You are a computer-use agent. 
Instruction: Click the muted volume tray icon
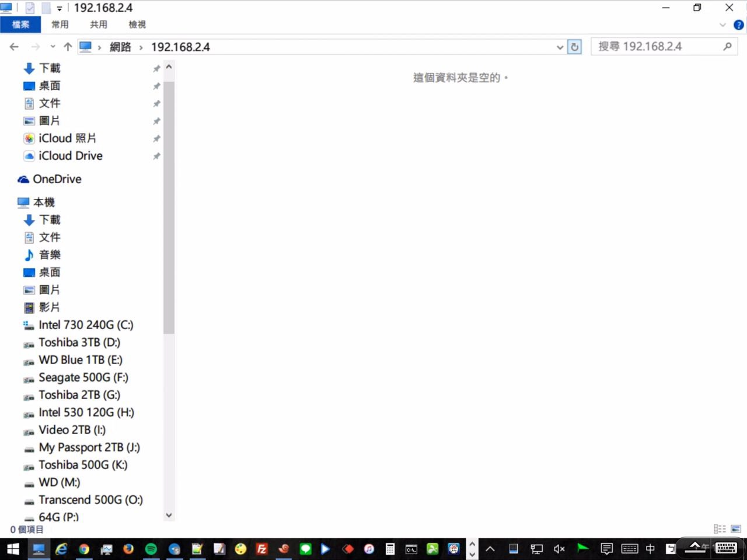tap(559, 549)
